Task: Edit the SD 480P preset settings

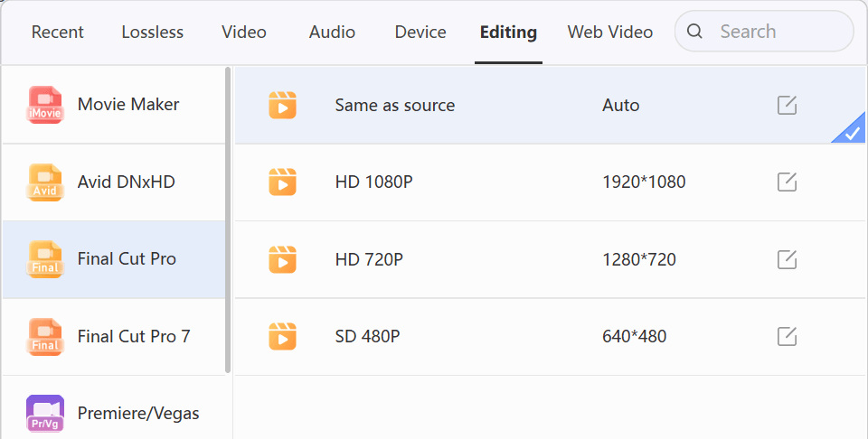Action: coord(788,336)
